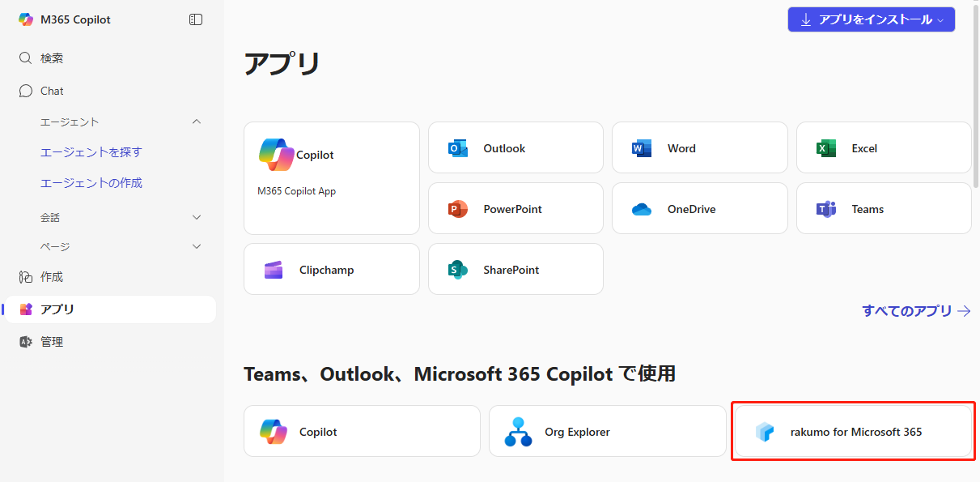Screen dimensions: 980x482
Task: Click the large Copilot icon in M365 Copilot App card
Action: pyautogui.click(x=277, y=155)
